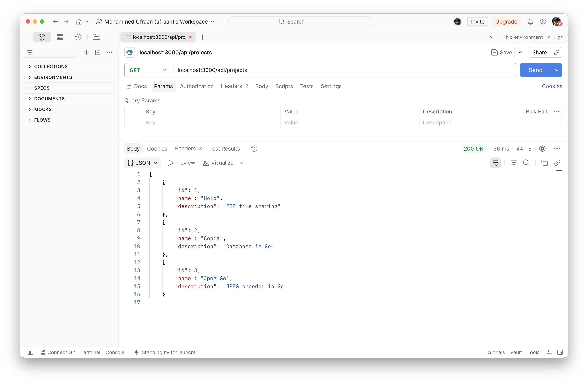This screenshot has height=384, width=588.
Task: Toggle sidebar visibility icon in status bar
Action: [x=31, y=352]
